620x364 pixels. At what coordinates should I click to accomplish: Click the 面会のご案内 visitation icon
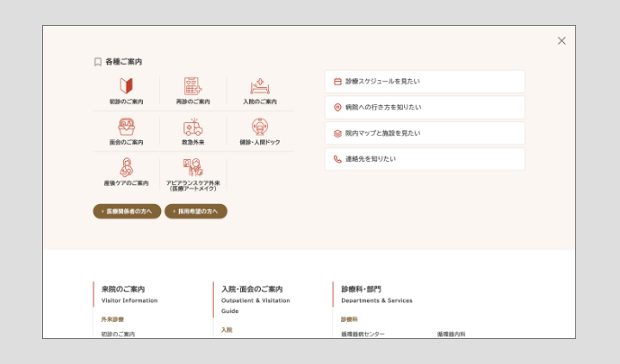point(126,128)
